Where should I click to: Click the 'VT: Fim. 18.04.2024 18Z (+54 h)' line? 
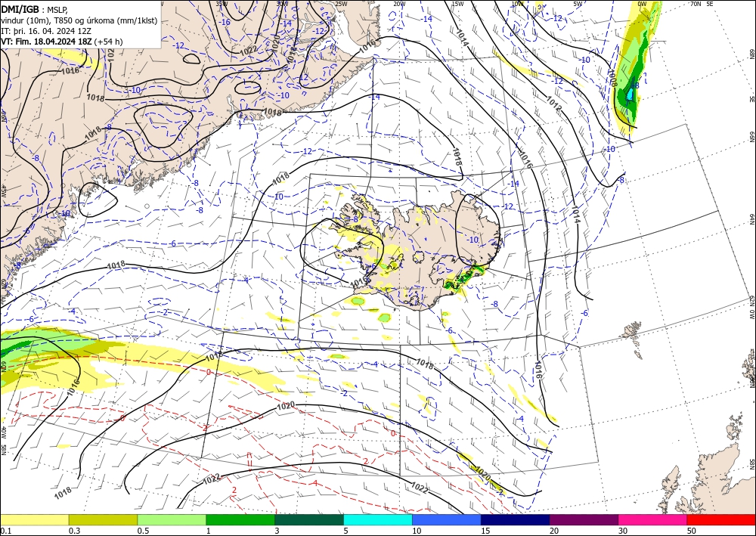click(x=62, y=42)
